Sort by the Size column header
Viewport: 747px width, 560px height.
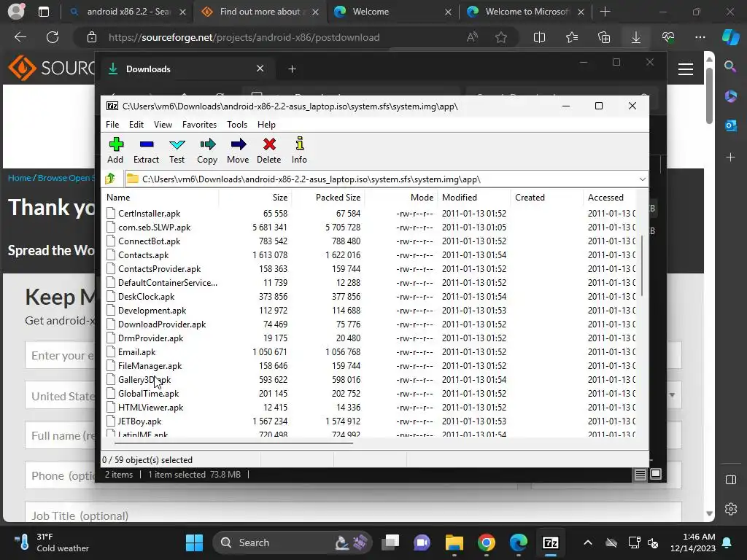coord(255,197)
